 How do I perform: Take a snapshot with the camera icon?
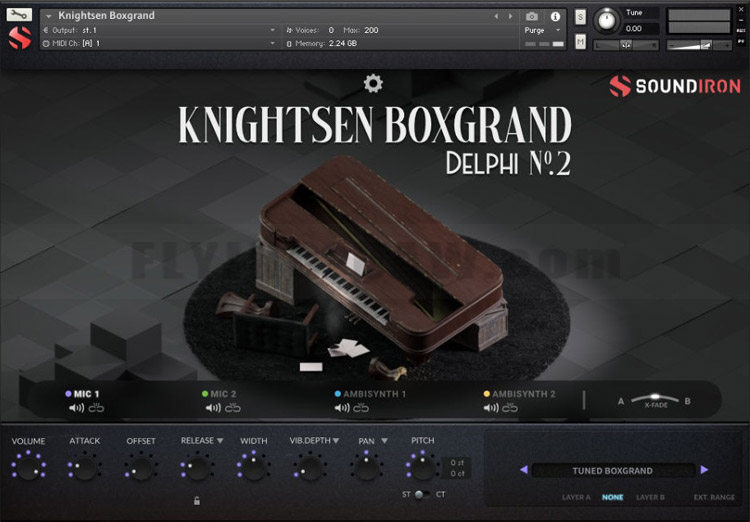531,17
